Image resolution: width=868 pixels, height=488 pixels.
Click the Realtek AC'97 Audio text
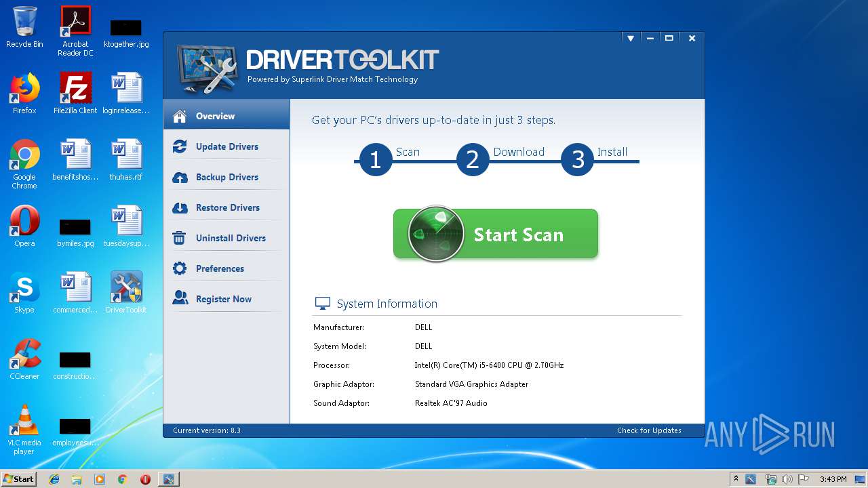point(451,403)
